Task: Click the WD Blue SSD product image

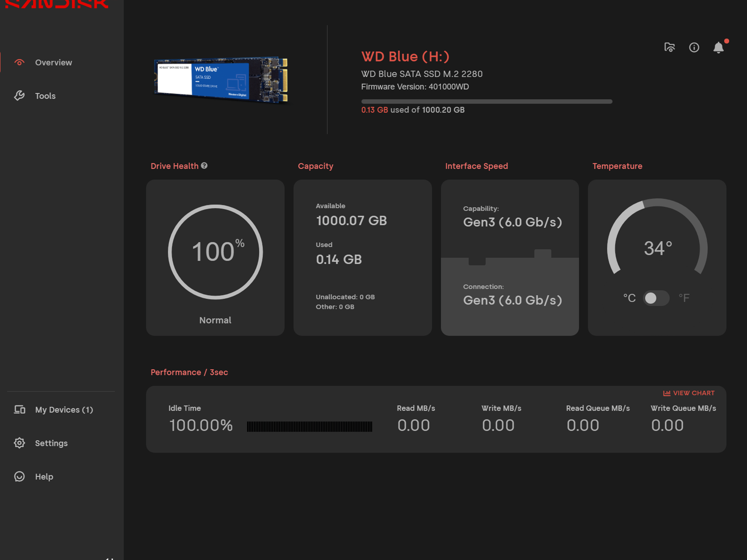Action: [x=221, y=79]
